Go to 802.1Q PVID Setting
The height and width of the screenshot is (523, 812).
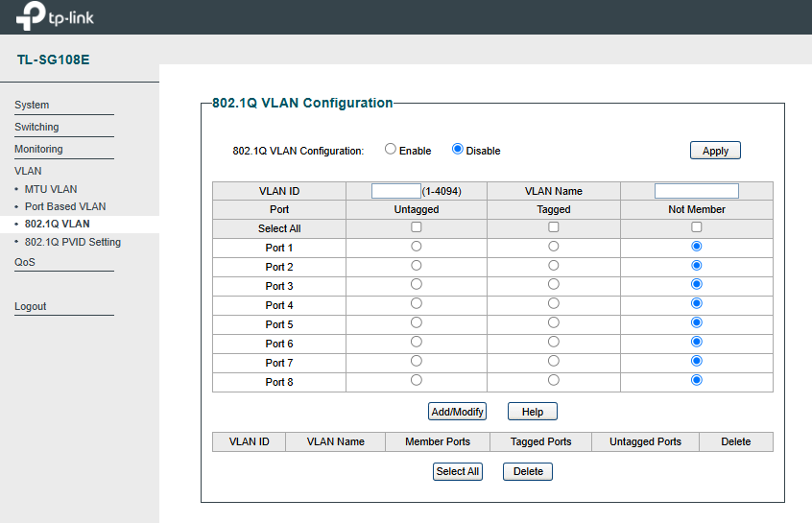point(73,242)
